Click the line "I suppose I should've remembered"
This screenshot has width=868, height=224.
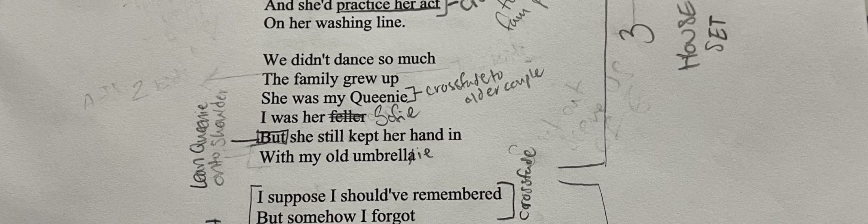[x=379, y=195]
